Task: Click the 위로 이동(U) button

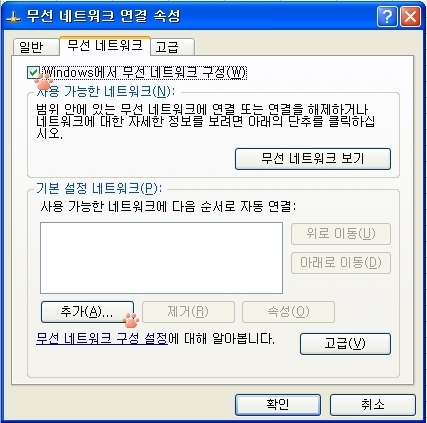Action: click(341, 234)
